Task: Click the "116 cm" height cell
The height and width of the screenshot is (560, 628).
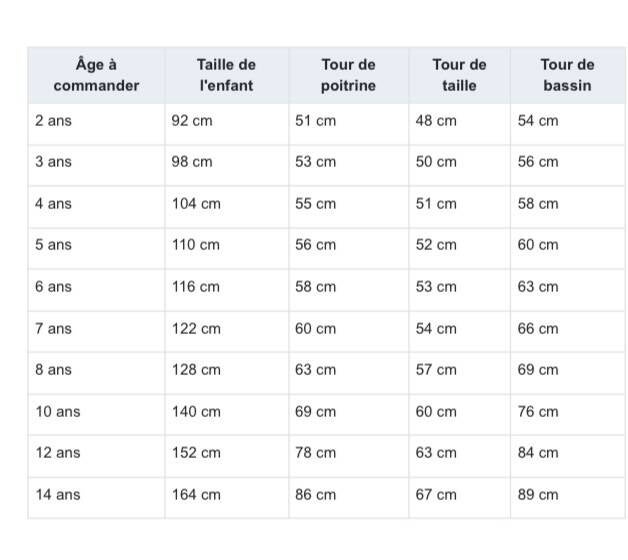Action: [x=196, y=287]
